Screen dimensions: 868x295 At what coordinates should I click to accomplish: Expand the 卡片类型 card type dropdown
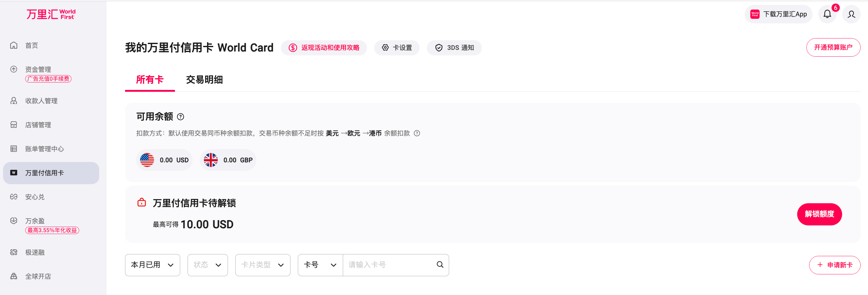(x=263, y=265)
